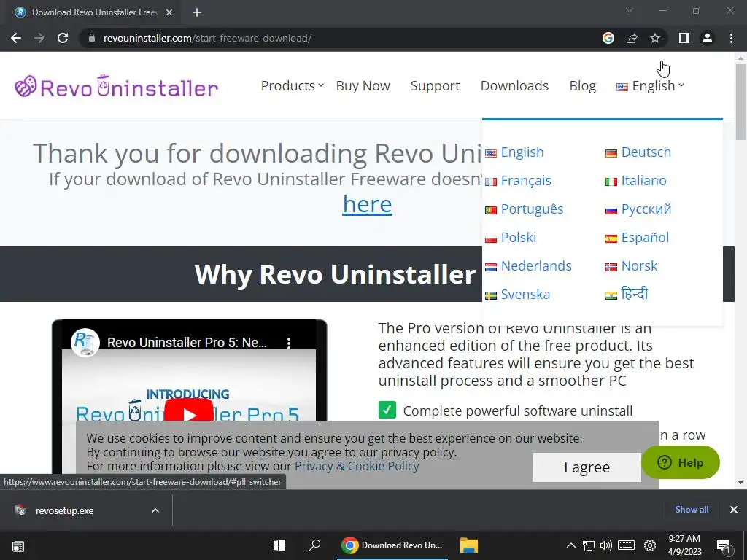This screenshot has width=747, height=560.
Task: Open the touch keyboard icon in tray
Action: click(x=627, y=545)
